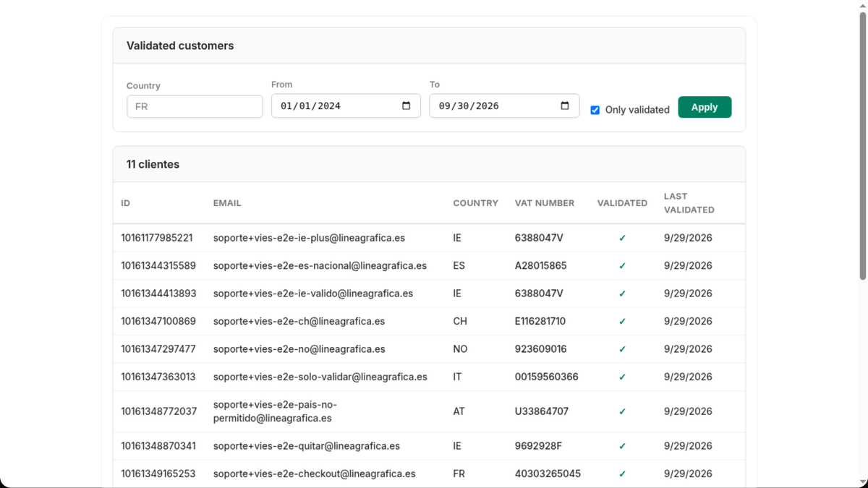Click email soporte+vies-e2e-quitar@lineagrafica.es
This screenshot has width=868, height=488.
(307, 446)
